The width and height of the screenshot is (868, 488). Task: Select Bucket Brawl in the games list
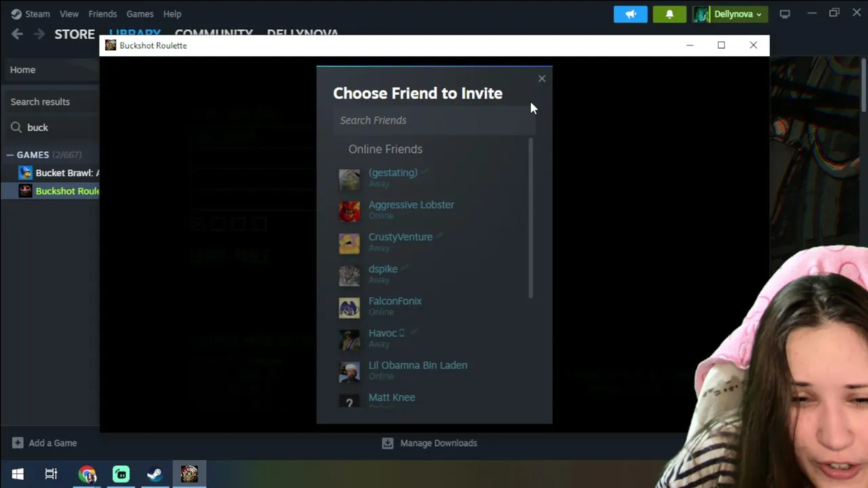[59, 173]
